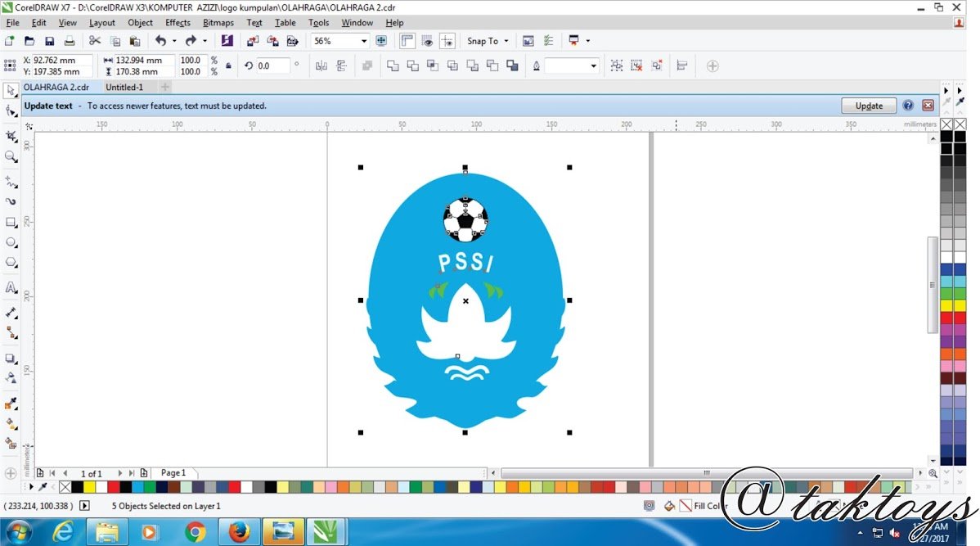Ungroup all objects in the selection
The width and height of the screenshot is (980, 546).
(x=656, y=65)
